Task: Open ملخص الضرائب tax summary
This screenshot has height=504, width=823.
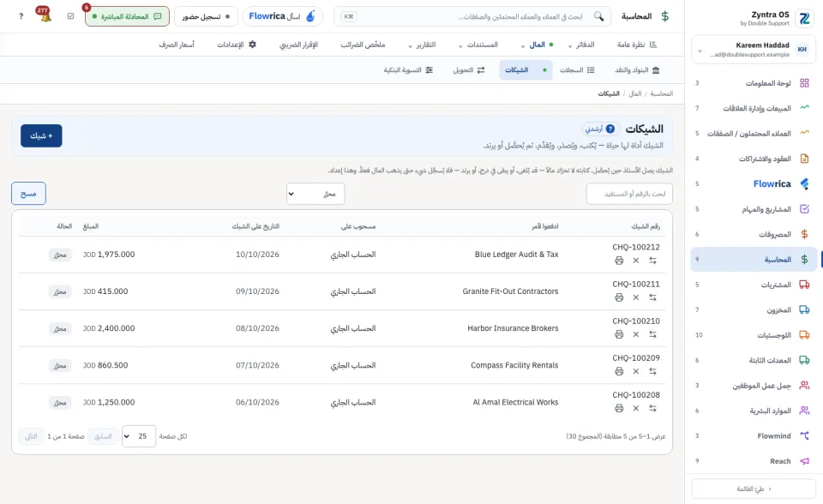Action: coord(363,45)
